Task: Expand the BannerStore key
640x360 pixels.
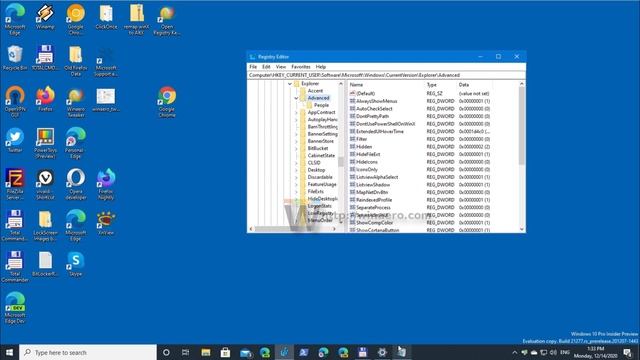Action: coord(296,141)
